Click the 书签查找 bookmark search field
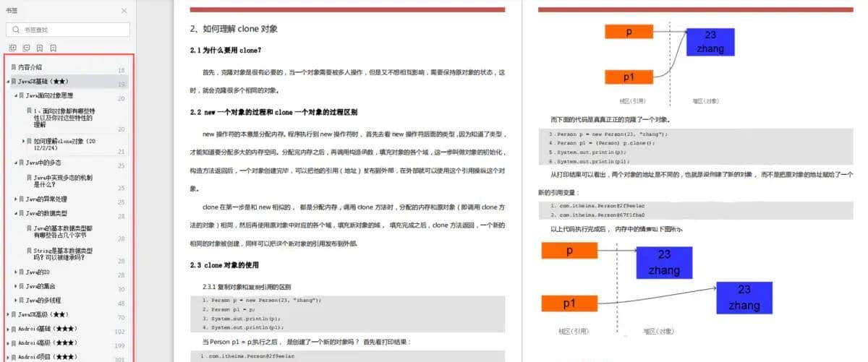 tap(68, 30)
